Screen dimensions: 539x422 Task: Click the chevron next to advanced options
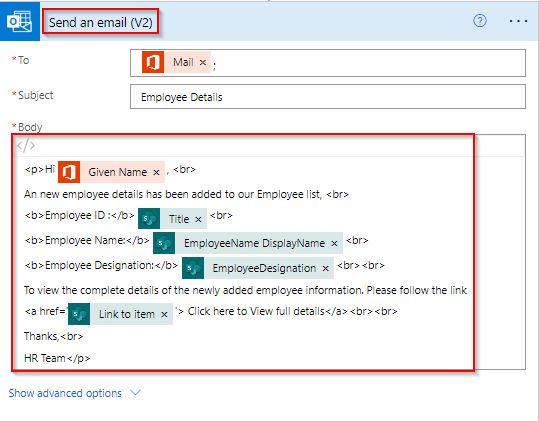(x=136, y=392)
